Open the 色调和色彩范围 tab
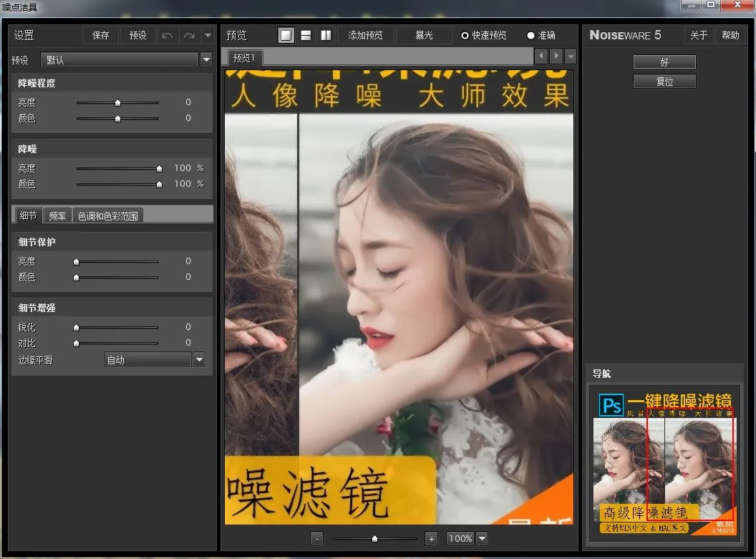The height and width of the screenshot is (559, 756). [x=107, y=215]
